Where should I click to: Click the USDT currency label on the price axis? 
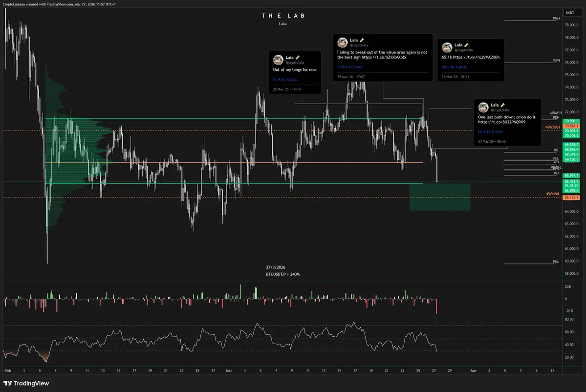pyautogui.click(x=572, y=13)
